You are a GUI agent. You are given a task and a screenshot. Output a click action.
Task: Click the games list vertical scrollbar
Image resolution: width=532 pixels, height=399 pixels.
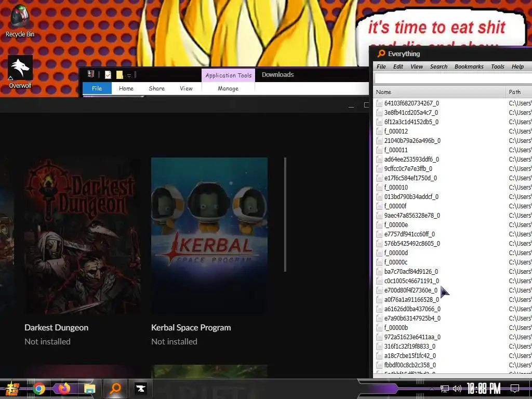pyautogui.click(x=285, y=215)
